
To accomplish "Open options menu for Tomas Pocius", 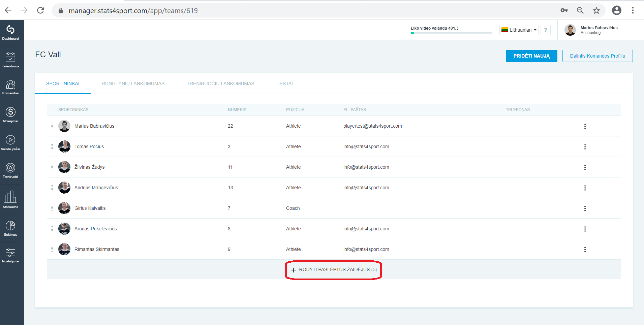I will point(585,147).
